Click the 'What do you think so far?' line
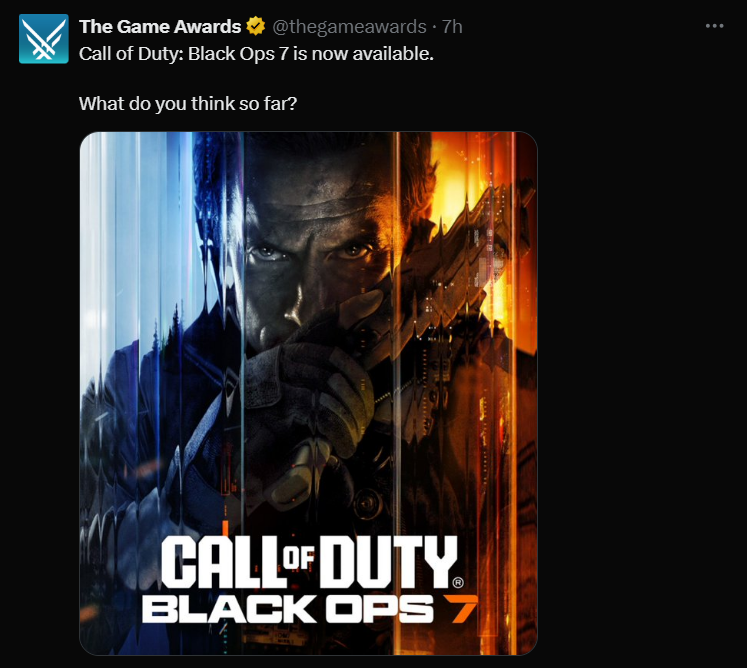The width and height of the screenshot is (747, 668). click(x=188, y=103)
